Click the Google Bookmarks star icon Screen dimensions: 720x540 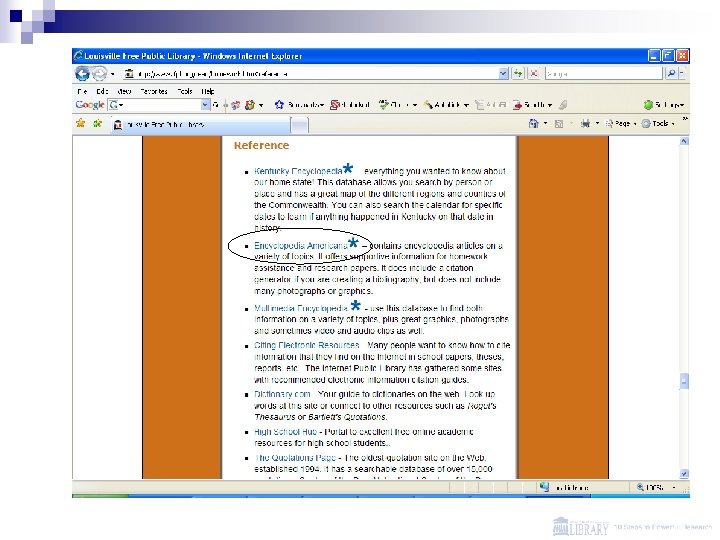[x=279, y=105]
